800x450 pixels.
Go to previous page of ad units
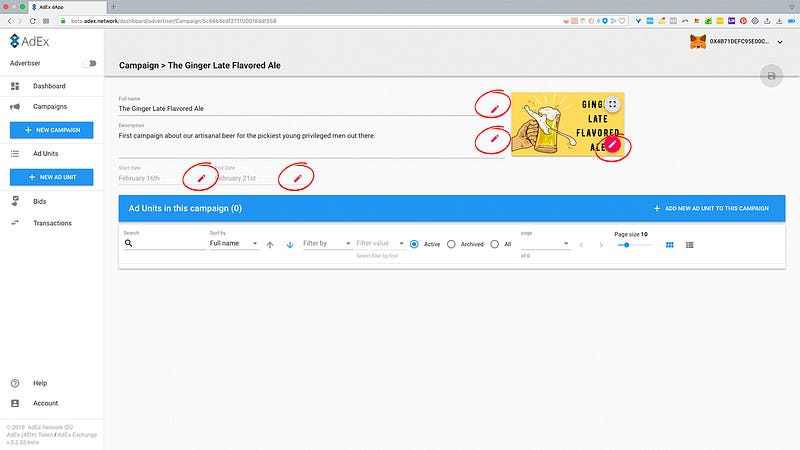pyautogui.click(x=581, y=245)
